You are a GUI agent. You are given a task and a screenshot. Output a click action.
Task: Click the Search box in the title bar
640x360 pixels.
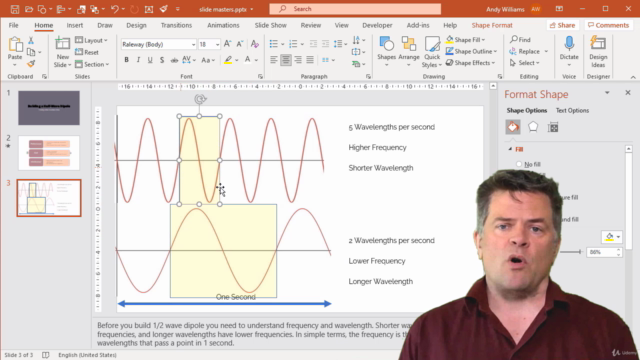click(x=355, y=9)
